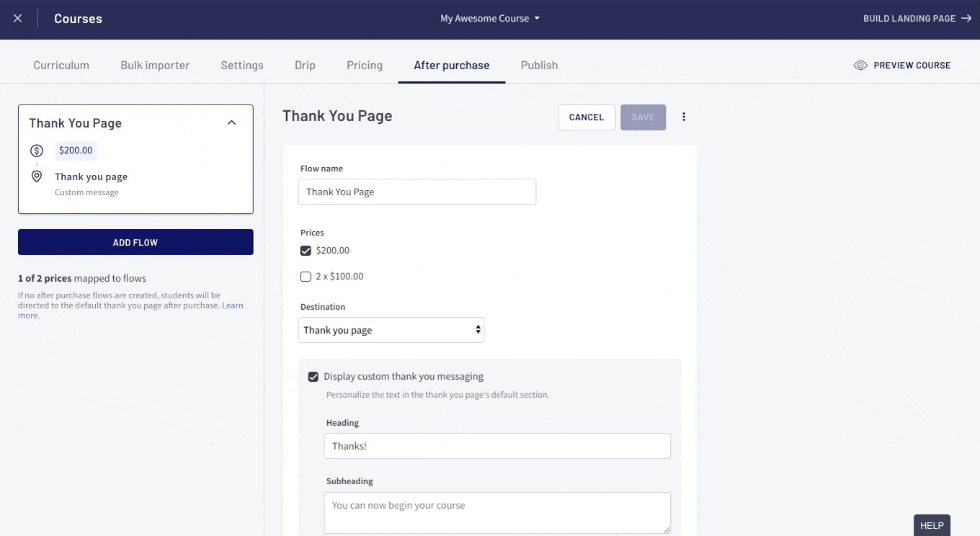Viewport: 980px width, 536px height.
Task: Click the X icon beside Courses
Action: tap(18, 19)
